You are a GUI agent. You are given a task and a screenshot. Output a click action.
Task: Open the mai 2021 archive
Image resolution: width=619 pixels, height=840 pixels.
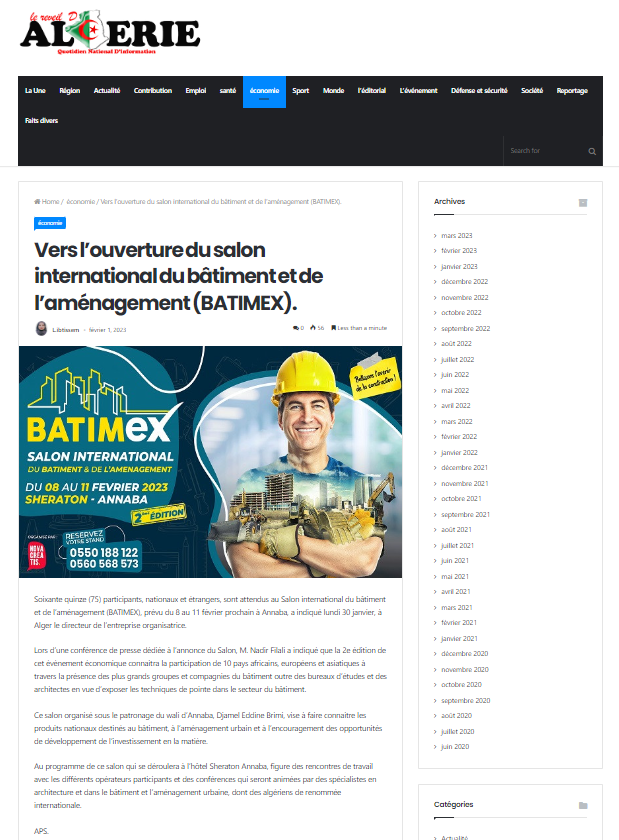455,578
